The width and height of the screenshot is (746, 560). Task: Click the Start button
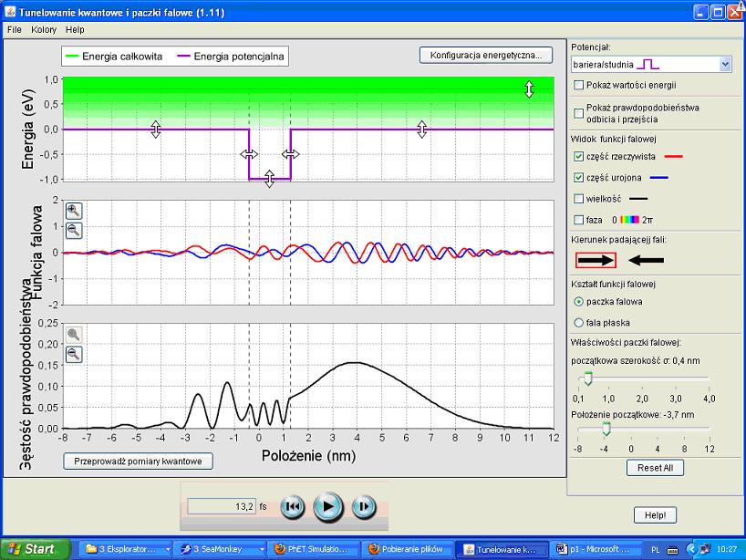(x=36, y=549)
